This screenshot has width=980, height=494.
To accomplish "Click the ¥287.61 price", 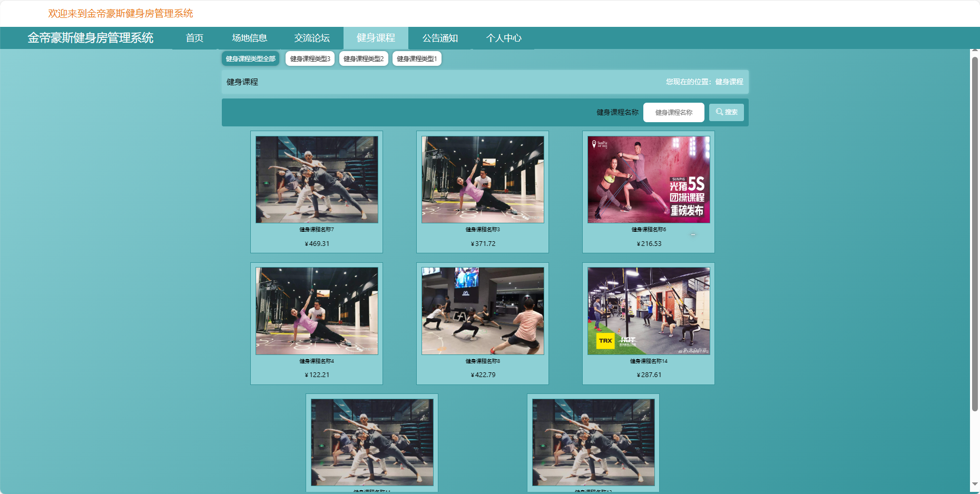I will [649, 375].
